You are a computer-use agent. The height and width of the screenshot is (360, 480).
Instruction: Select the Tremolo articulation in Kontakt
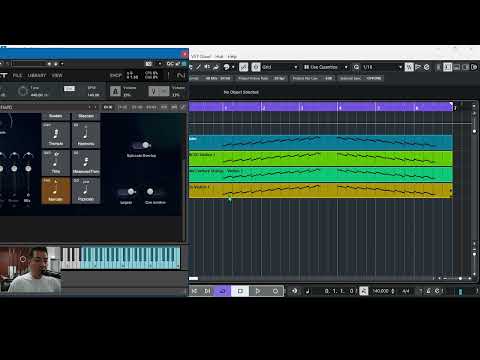[x=56, y=135]
